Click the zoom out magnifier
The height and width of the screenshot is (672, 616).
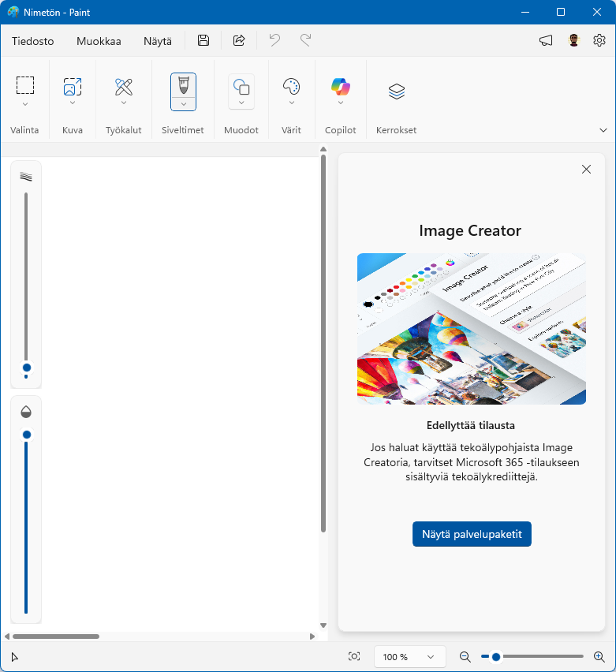pos(465,656)
